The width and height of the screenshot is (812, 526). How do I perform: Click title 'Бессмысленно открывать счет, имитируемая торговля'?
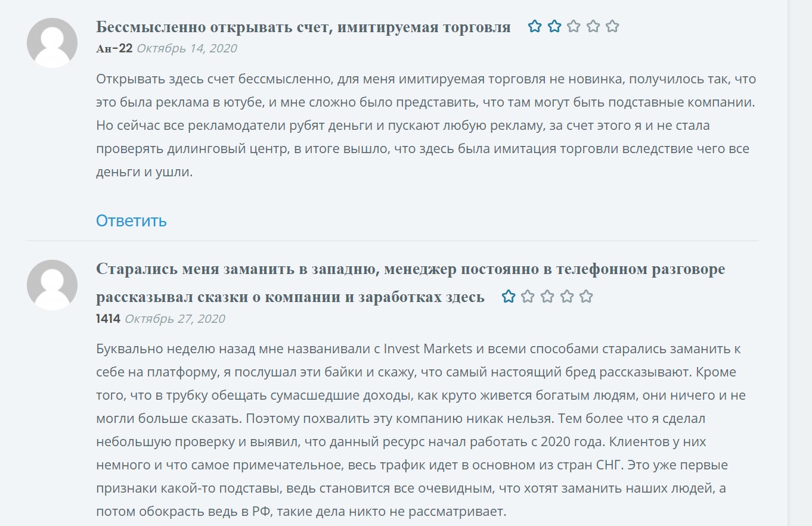point(303,27)
